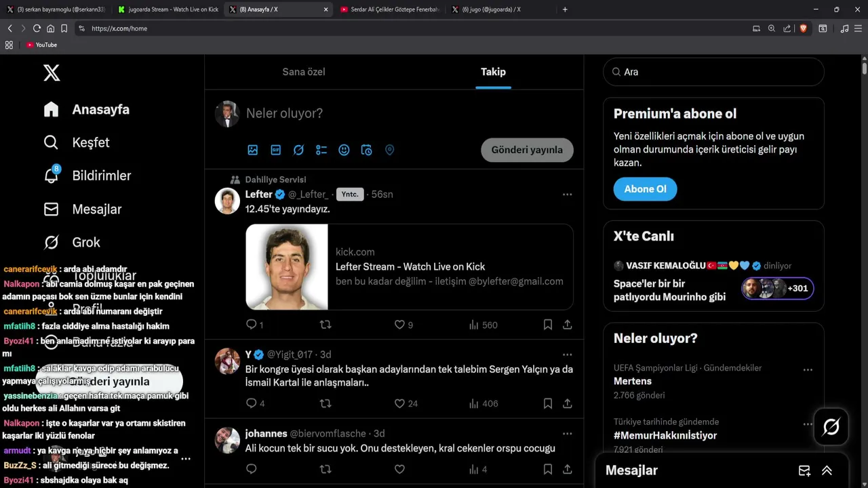The width and height of the screenshot is (868, 488).
Task: Like johannes's post
Action: [399, 469]
